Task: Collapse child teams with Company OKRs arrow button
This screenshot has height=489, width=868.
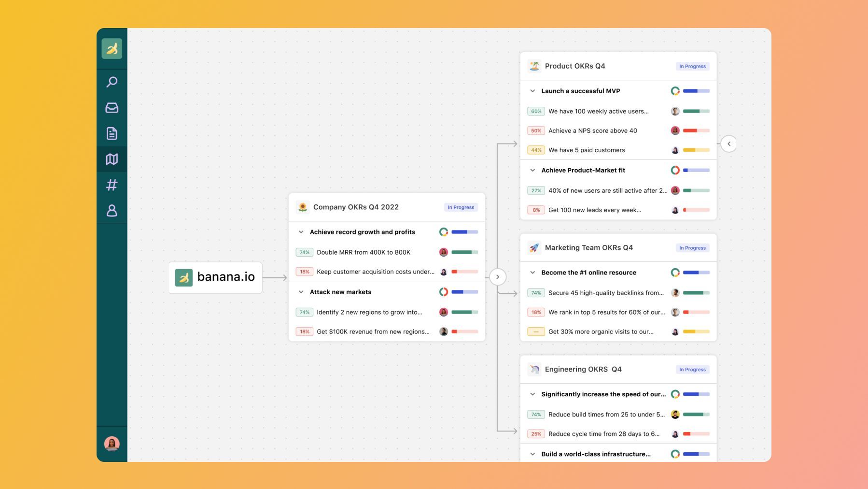Action: [x=498, y=277]
